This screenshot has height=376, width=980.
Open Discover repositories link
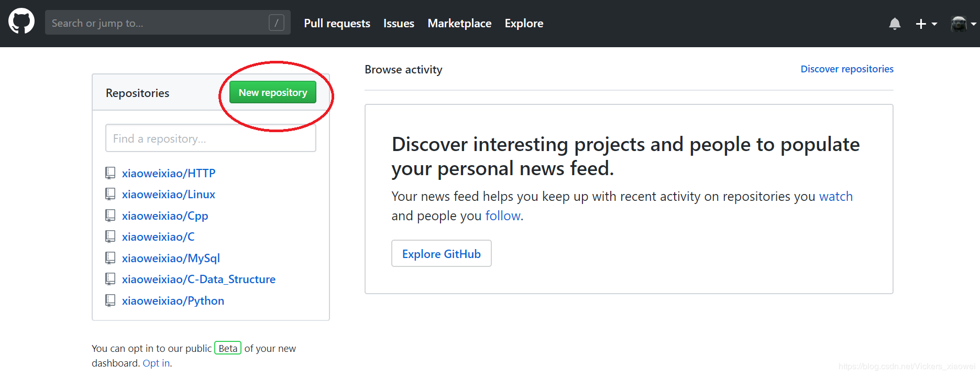[x=847, y=69]
